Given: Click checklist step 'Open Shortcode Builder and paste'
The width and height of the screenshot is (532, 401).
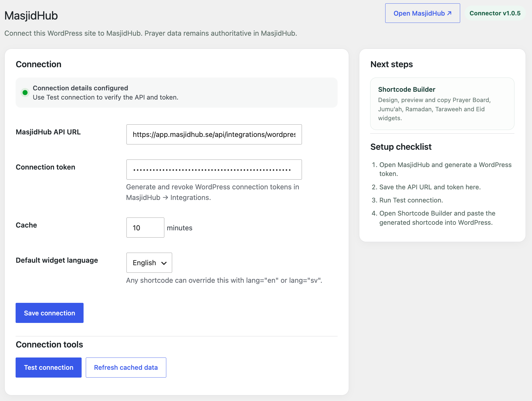Looking at the screenshot, I should (437, 218).
